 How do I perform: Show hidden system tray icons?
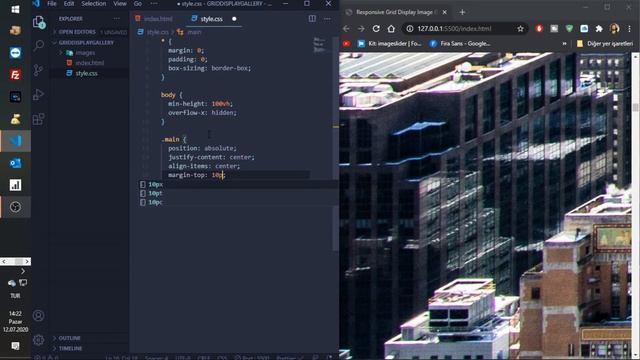click(x=23, y=271)
